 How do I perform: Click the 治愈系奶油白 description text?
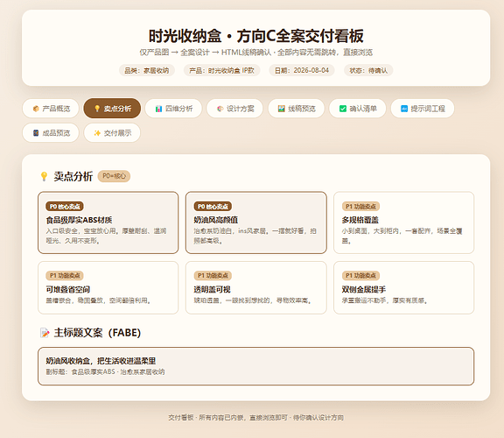coord(255,236)
